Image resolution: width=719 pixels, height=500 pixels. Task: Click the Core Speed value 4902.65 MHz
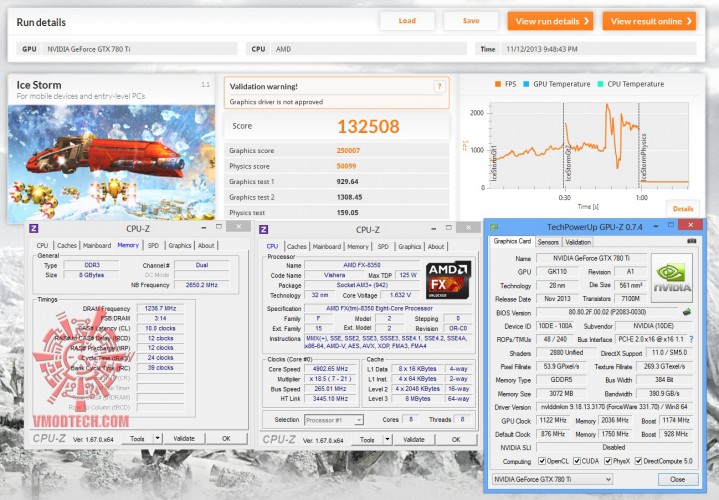[x=330, y=369]
